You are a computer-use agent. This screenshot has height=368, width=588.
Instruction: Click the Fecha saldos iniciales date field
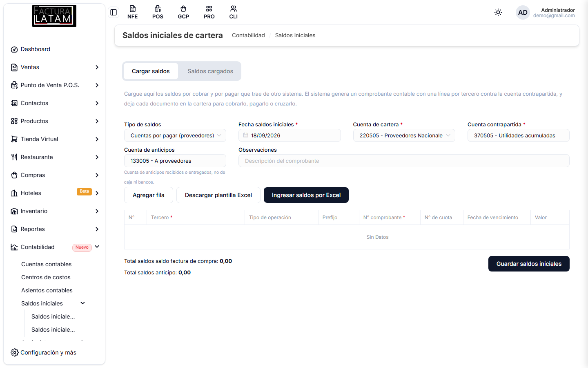290,135
